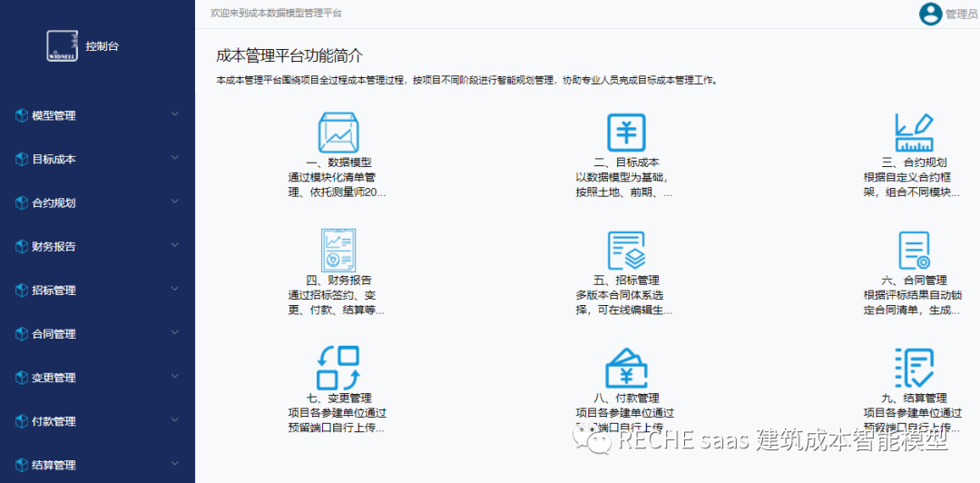Expand the 合约规划 sidebar chevron
The width and height of the screenshot is (980, 483).
click(175, 202)
